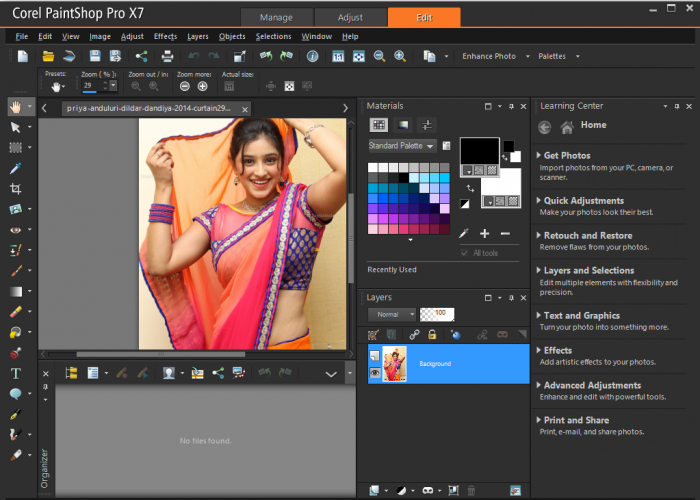Select the Crop tool

16,189
